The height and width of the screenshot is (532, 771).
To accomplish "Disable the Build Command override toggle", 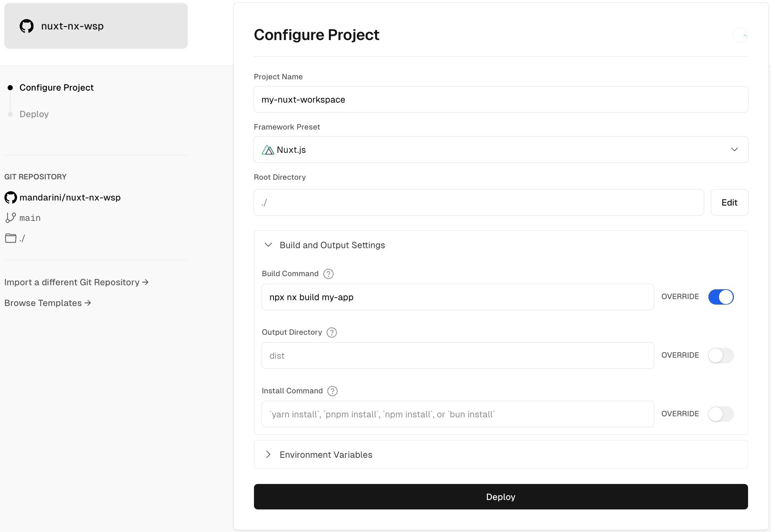I will (721, 297).
